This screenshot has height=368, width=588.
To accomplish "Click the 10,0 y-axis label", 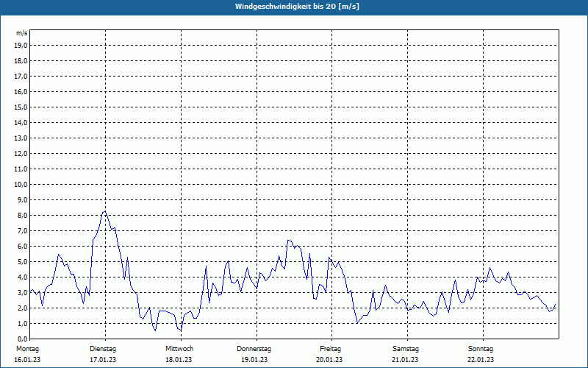I will pyautogui.click(x=21, y=185).
